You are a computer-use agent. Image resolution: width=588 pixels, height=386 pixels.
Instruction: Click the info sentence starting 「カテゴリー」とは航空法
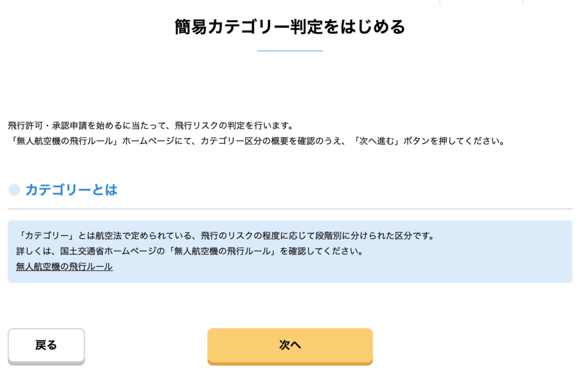coord(225,236)
